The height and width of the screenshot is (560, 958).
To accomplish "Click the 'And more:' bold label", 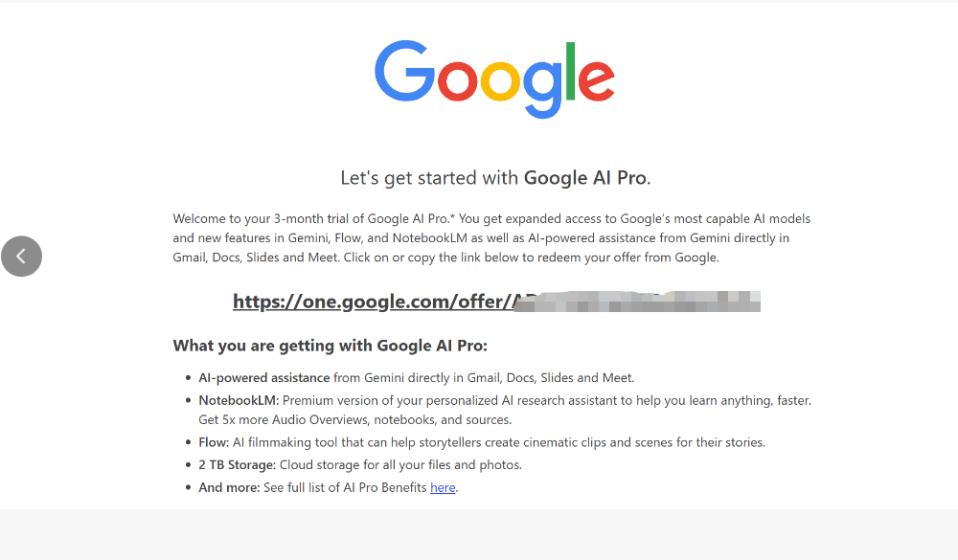I will (x=229, y=487).
